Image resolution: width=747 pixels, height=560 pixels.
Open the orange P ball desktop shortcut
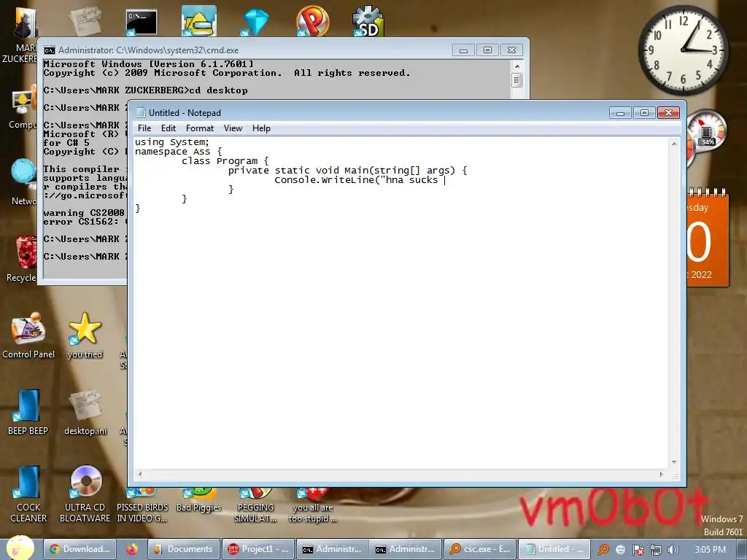click(312, 21)
